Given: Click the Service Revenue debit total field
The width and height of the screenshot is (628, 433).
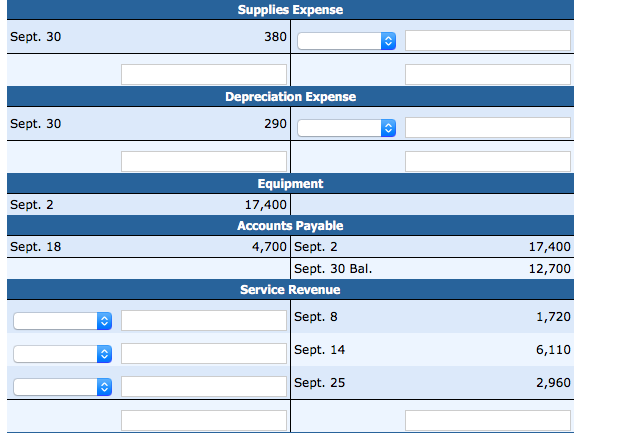Looking at the screenshot, I should pyautogui.click(x=204, y=420).
